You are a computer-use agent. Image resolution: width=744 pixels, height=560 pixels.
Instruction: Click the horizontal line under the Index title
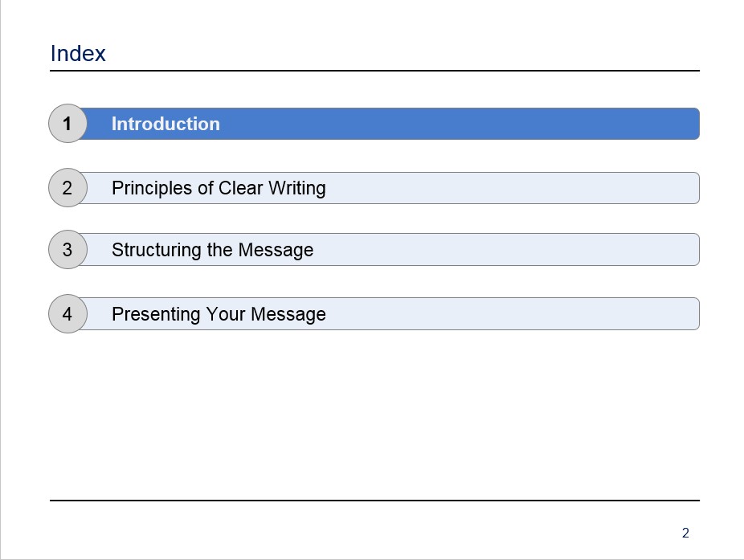[375, 71]
